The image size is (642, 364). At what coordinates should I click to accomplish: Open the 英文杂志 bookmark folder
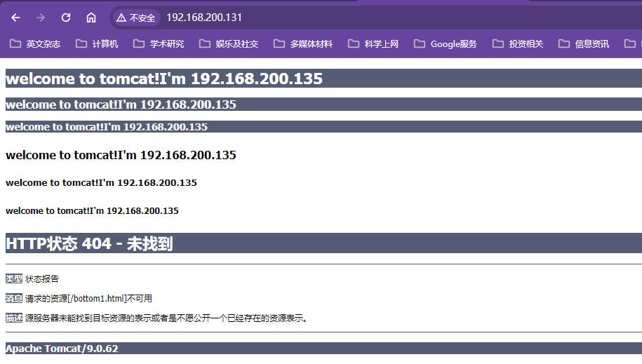[35, 44]
